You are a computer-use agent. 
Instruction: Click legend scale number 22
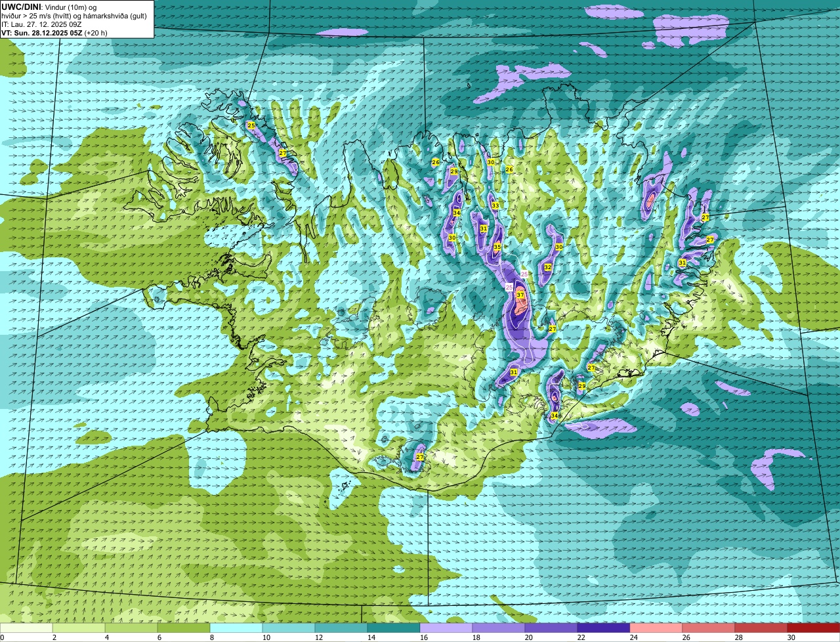[x=581, y=637]
